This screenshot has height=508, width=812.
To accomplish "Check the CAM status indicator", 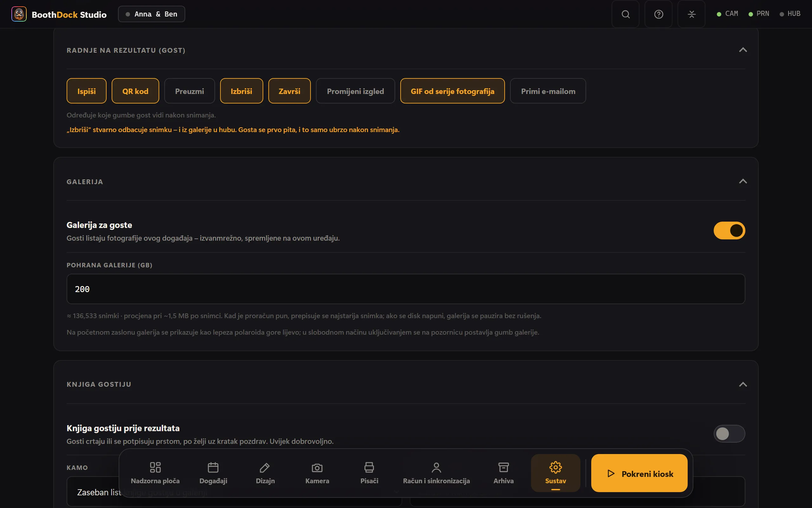I will (727, 14).
